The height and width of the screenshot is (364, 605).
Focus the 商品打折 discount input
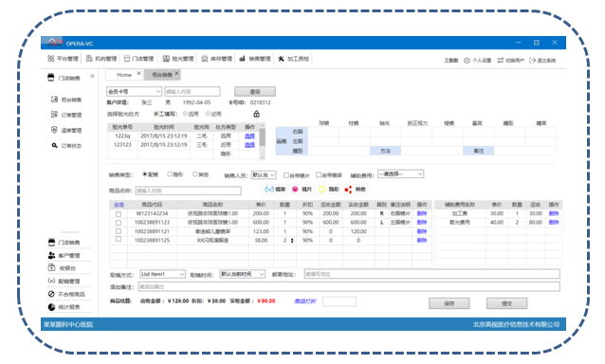pos(339,301)
